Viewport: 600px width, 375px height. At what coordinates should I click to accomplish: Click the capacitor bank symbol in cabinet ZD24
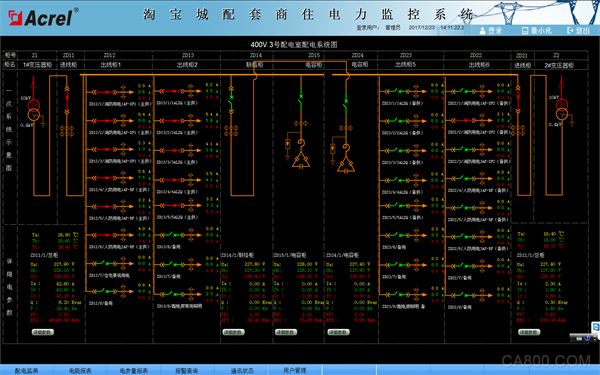pos(346,165)
